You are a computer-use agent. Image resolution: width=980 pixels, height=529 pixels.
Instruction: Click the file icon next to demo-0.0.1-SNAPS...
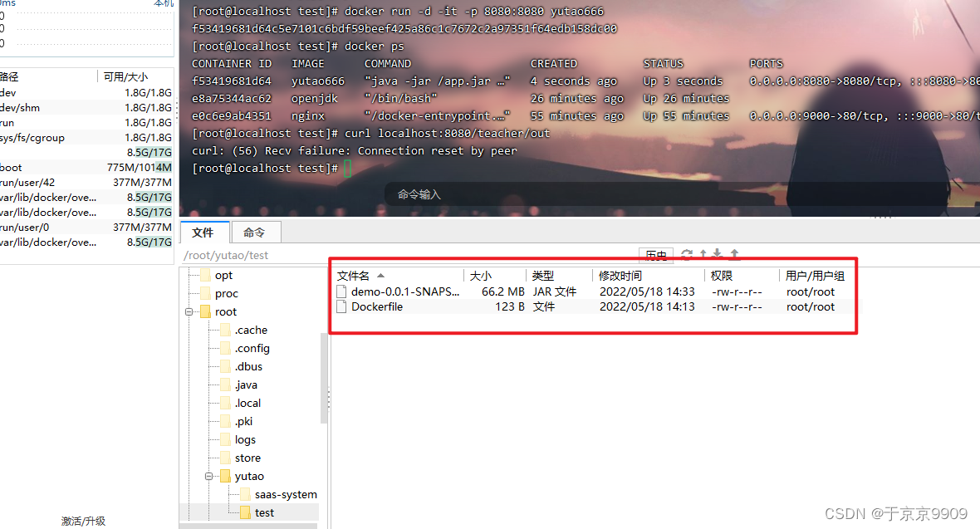point(341,291)
